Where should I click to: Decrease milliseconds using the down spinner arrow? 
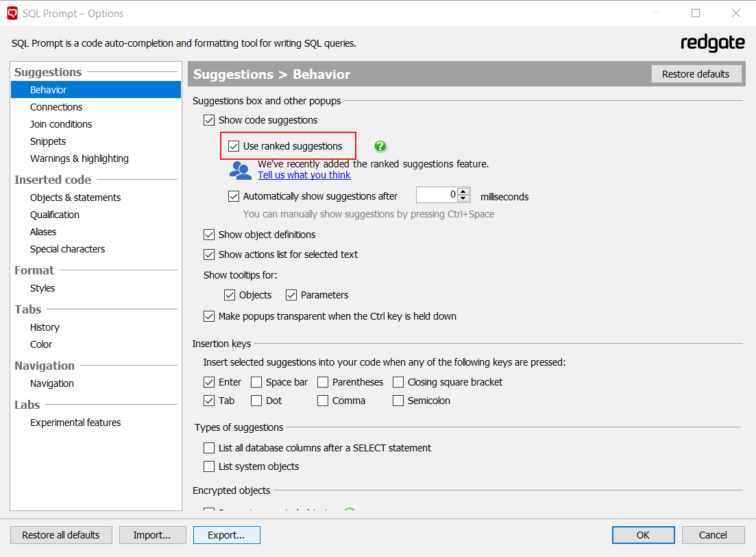click(464, 199)
